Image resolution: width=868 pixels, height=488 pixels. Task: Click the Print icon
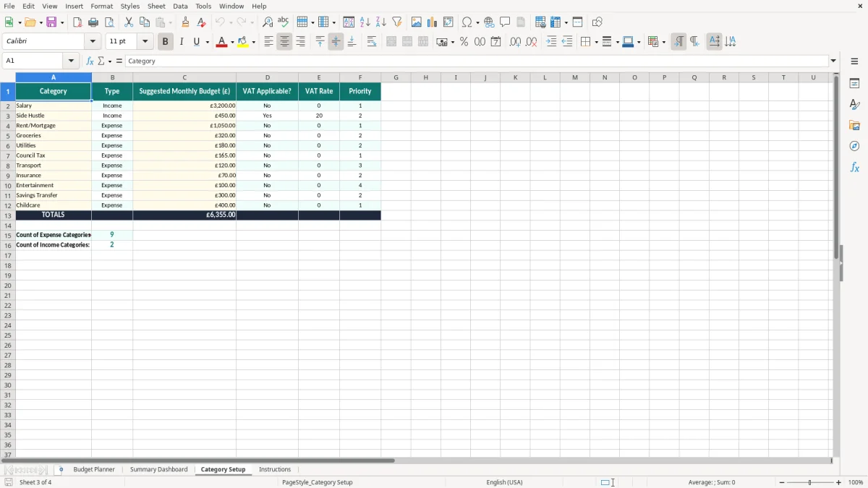[93, 22]
